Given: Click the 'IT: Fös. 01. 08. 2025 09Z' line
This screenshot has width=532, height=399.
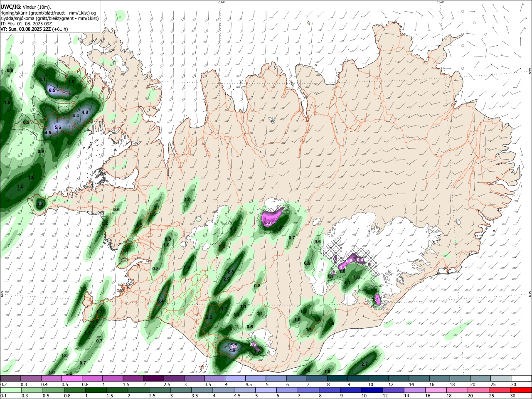Looking at the screenshot, I should click(26, 24).
